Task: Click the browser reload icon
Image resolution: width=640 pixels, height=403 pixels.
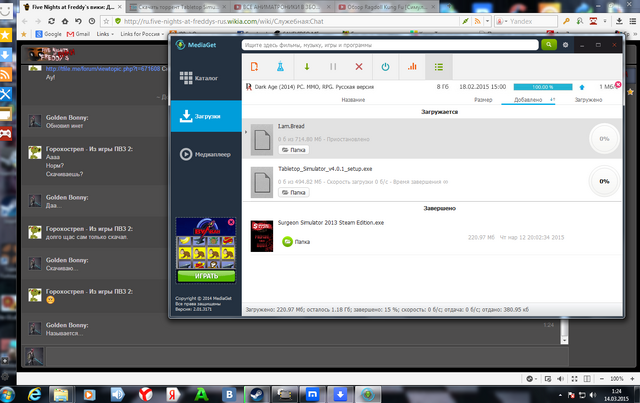Action: coord(51,21)
